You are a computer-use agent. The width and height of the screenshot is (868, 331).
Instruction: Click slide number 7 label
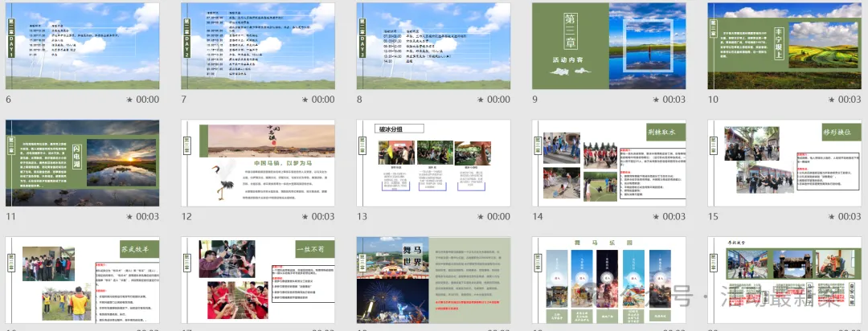[x=184, y=100]
